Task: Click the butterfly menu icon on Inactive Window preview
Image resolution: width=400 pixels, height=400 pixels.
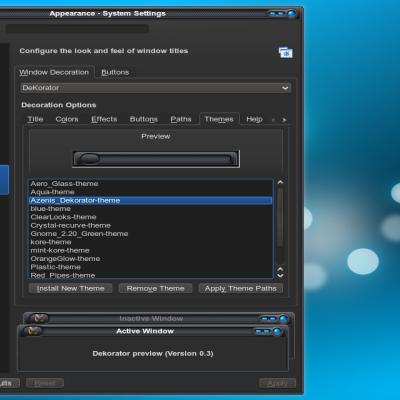Action: click(39, 318)
